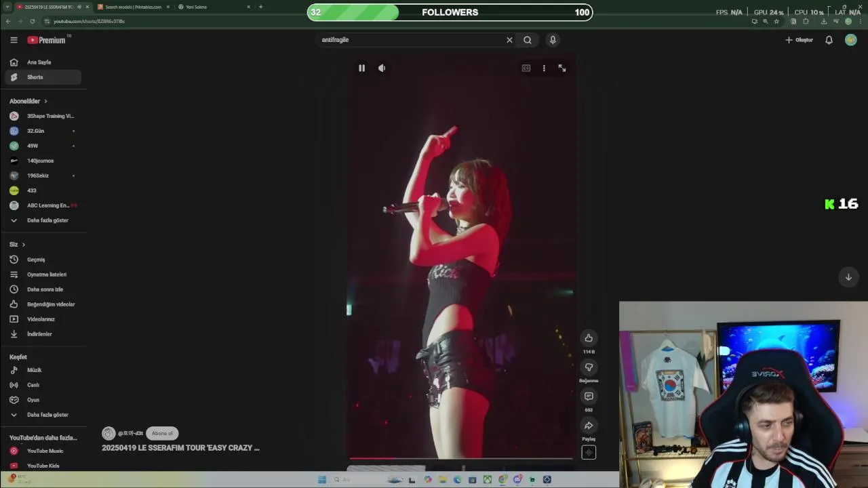Open İndirilenler downloads
868x488 pixels.
[43, 334]
